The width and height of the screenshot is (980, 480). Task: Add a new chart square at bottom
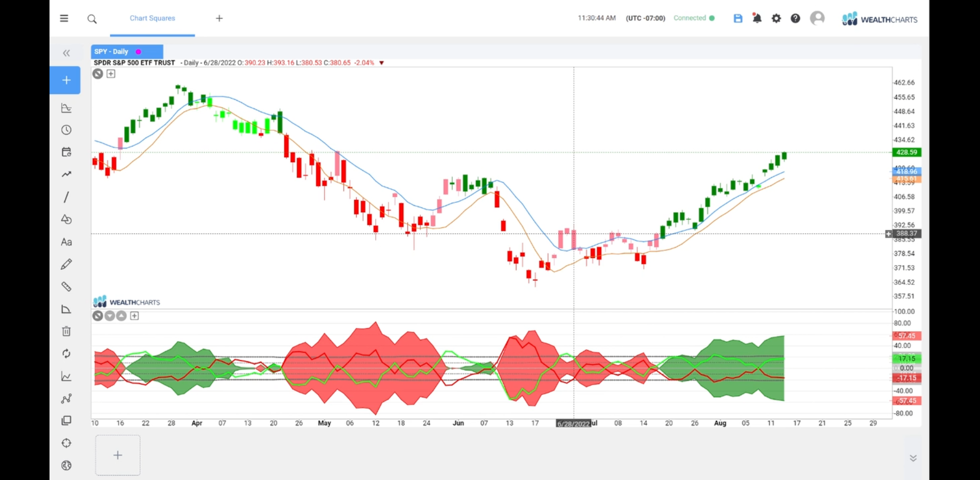tap(118, 455)
